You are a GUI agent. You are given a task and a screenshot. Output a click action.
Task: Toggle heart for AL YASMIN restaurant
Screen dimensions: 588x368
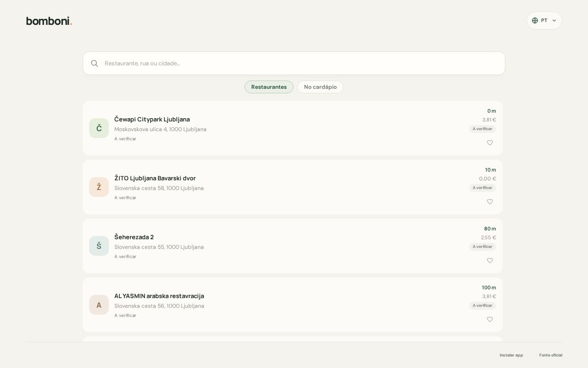pos(490,319)
